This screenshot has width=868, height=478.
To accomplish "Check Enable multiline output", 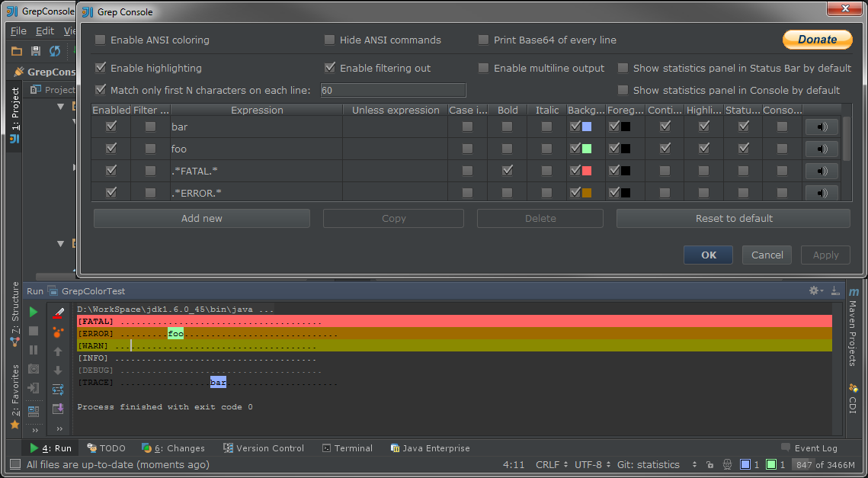I will 483,68.
